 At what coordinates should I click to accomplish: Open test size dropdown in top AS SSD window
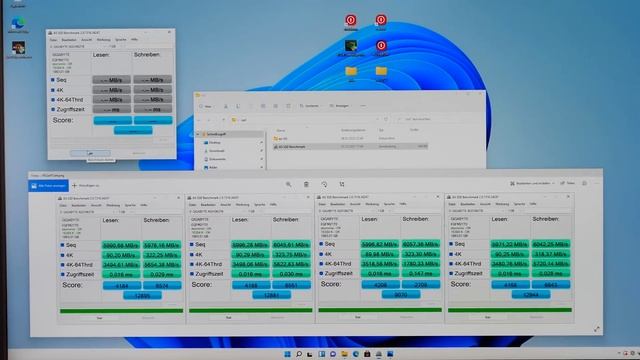pos(116,47)
